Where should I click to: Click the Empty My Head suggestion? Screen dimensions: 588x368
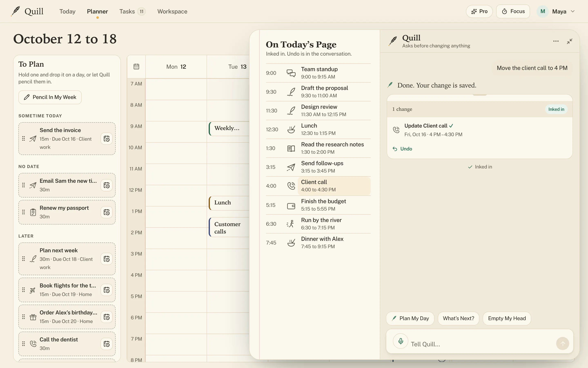coord(507,318)
